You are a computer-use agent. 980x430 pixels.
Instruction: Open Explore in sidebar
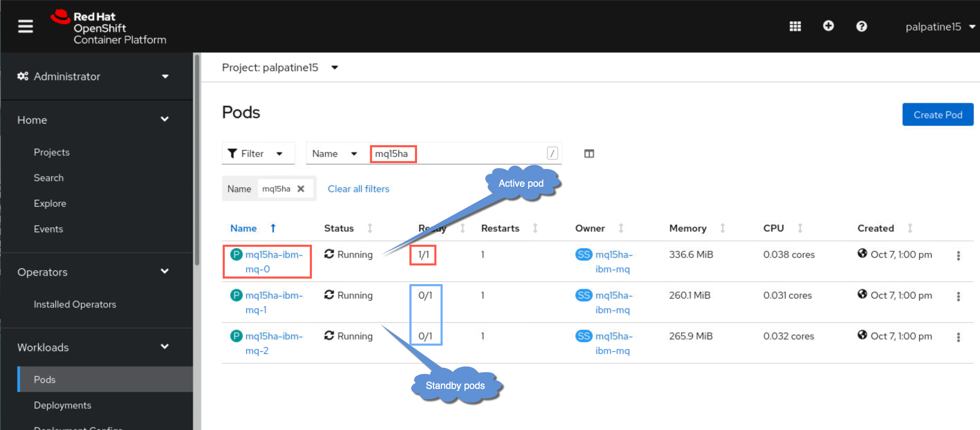point(50,203)
